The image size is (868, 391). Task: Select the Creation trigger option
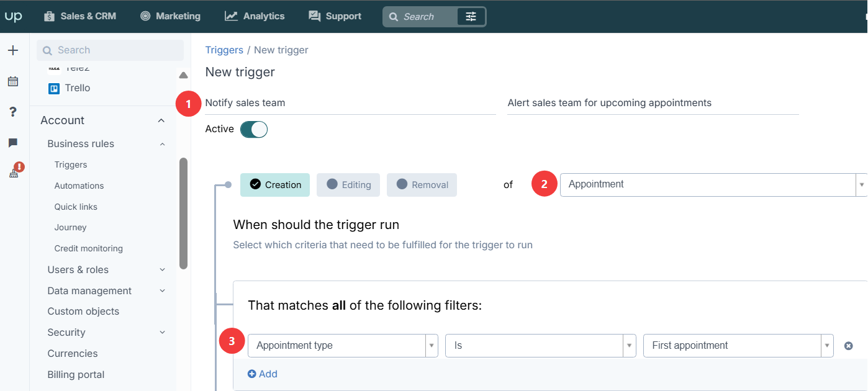(x=275, y=185)
